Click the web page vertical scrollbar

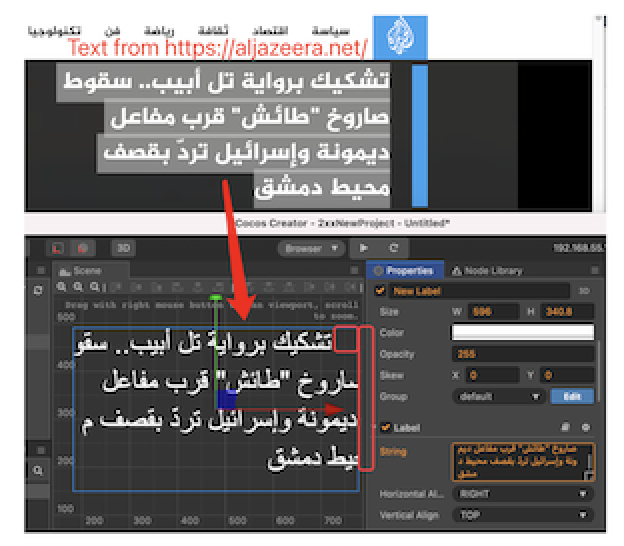[x=599, y=113]
